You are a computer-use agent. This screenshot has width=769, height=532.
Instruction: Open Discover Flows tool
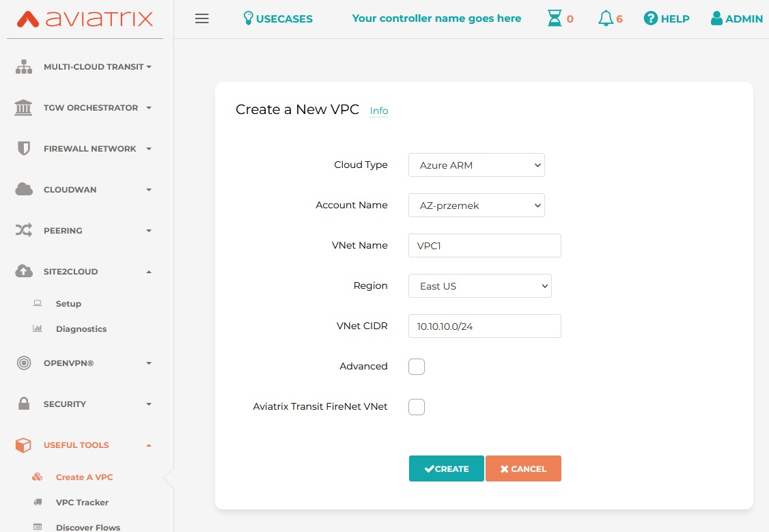(x=88, y=528)
